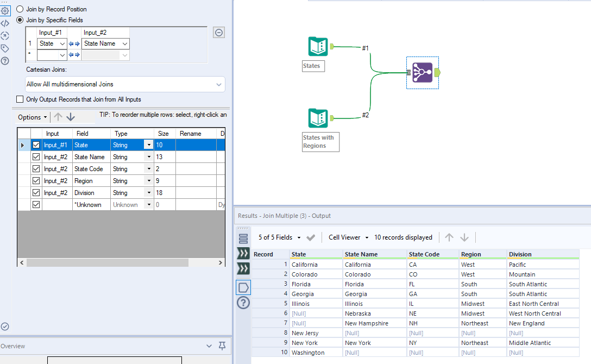Screen dimensions: 591x364
Task: Open the Options menu above the field table
Action: click(x=32, y=117)
